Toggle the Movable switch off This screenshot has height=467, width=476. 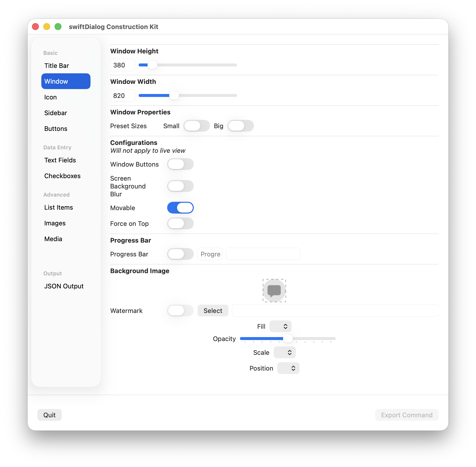(180, 208)
